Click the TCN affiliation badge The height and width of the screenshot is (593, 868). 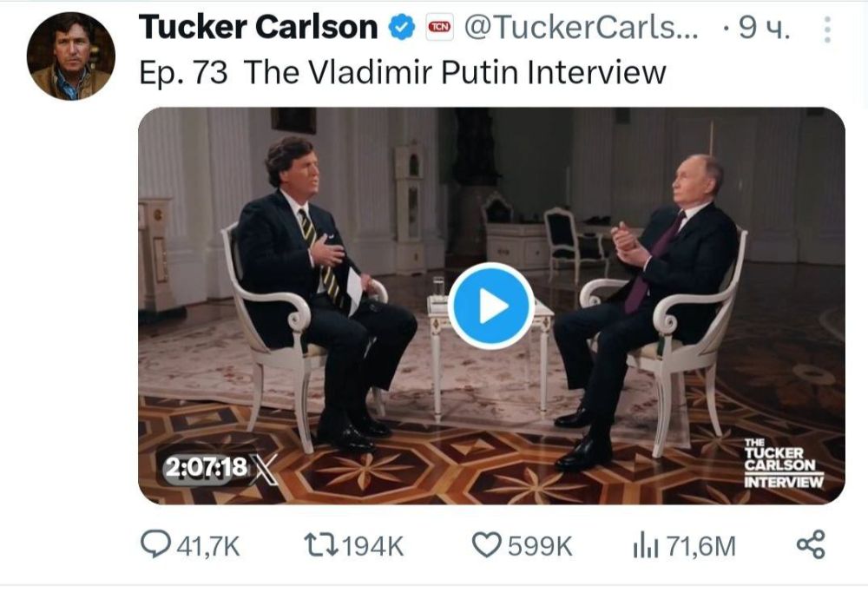tap(441, 26)
